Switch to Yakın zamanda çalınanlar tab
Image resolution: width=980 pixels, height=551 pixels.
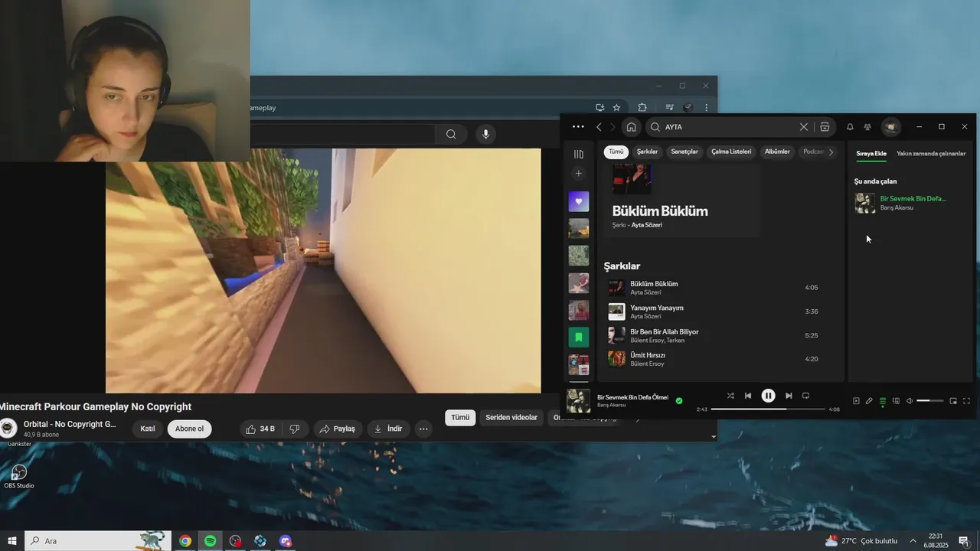point(931,154)
